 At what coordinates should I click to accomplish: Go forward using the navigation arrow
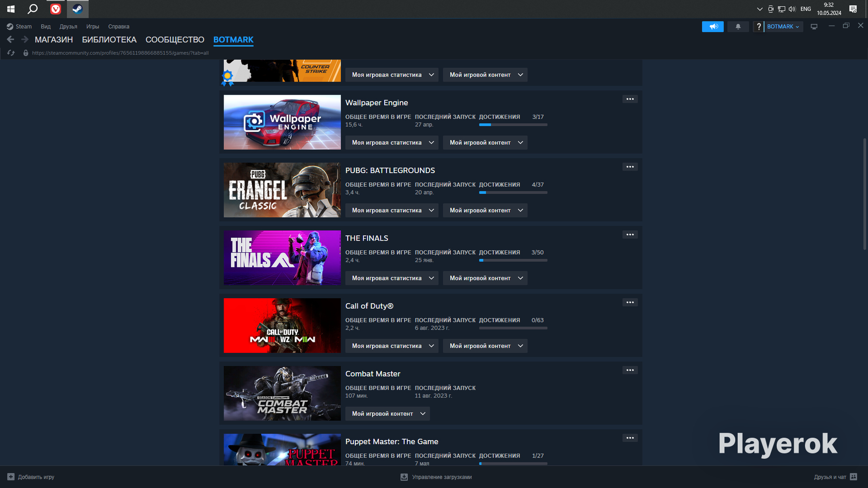(x=24, y=40)
